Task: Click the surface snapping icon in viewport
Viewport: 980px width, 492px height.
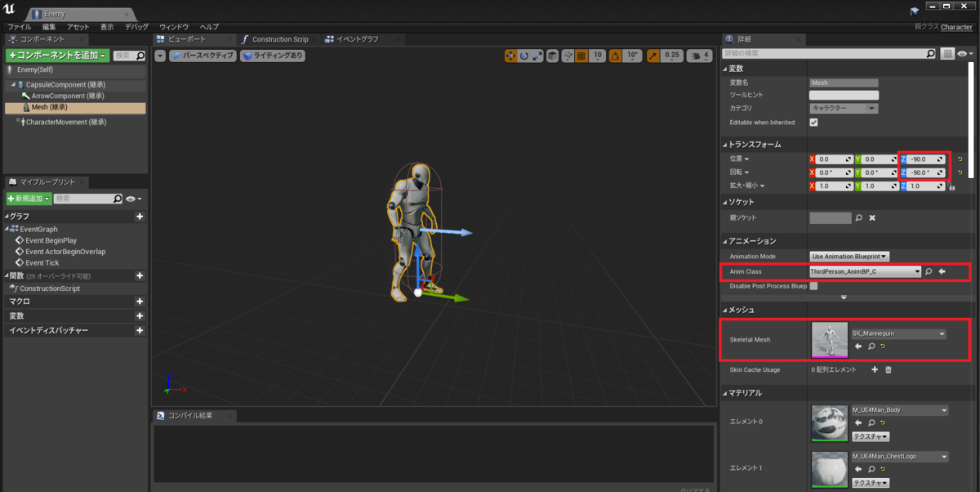Action: click(x=568, y=56)
